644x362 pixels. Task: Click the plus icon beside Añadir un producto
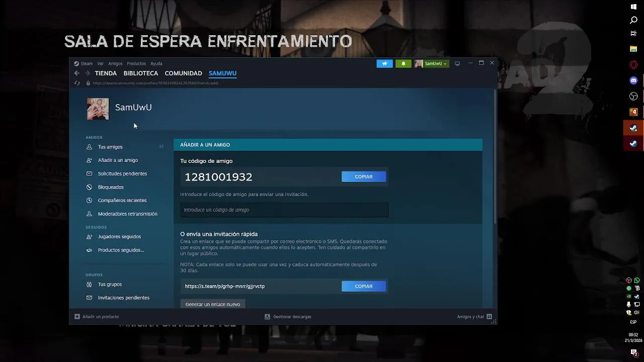[77, 317]
